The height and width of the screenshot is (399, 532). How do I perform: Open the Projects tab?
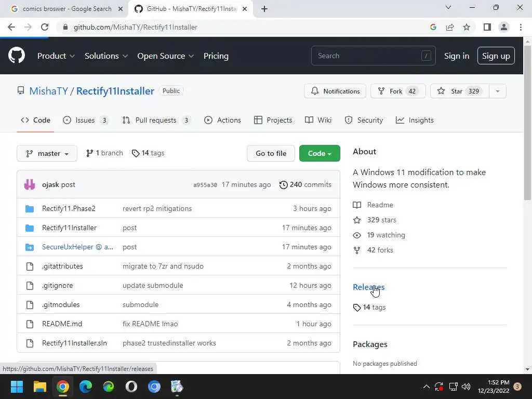pos(273,120)
